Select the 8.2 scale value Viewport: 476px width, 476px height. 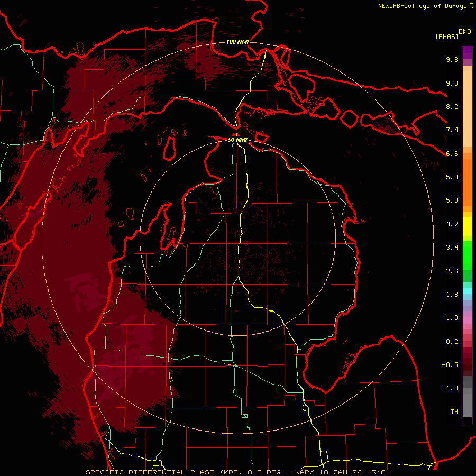tap(452, 106)
